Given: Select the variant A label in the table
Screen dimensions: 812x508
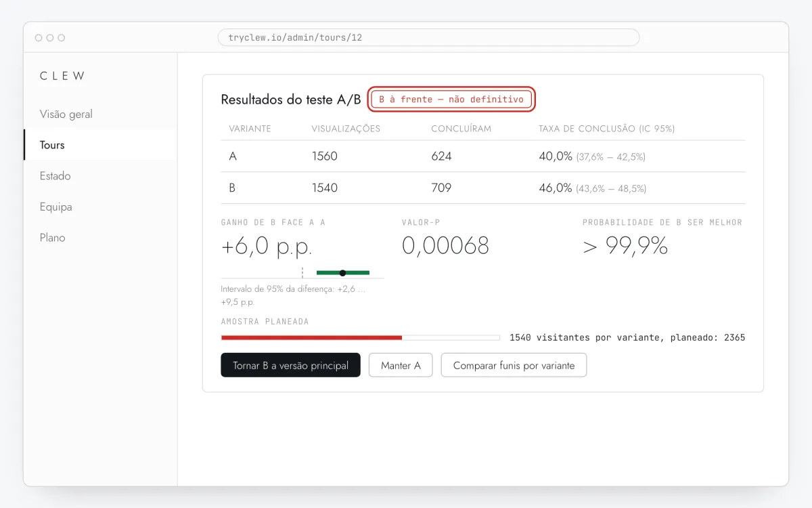Looking at the screenshot, I should pos(233,156).
